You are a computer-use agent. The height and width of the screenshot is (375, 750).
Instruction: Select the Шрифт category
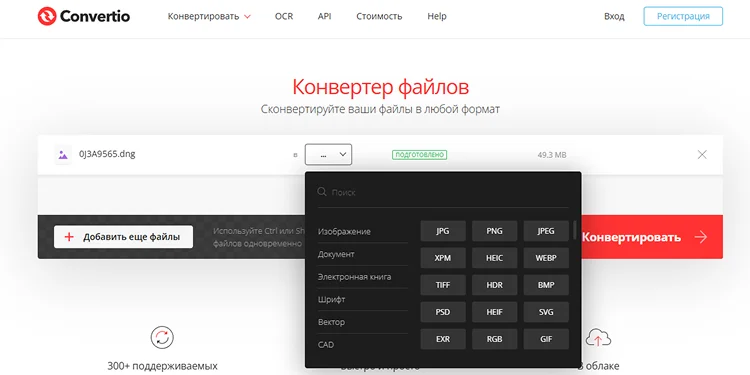(331, 299)
